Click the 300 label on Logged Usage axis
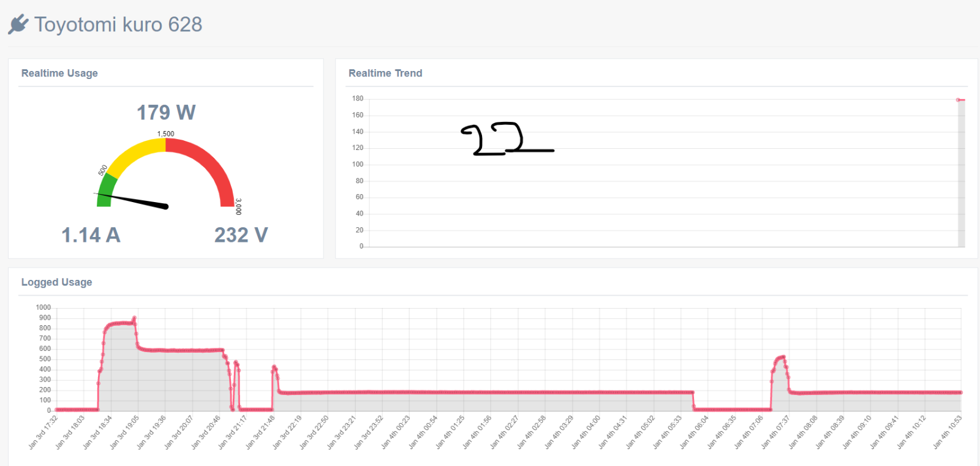Screen dimensions: 980x466 [45, 380]
